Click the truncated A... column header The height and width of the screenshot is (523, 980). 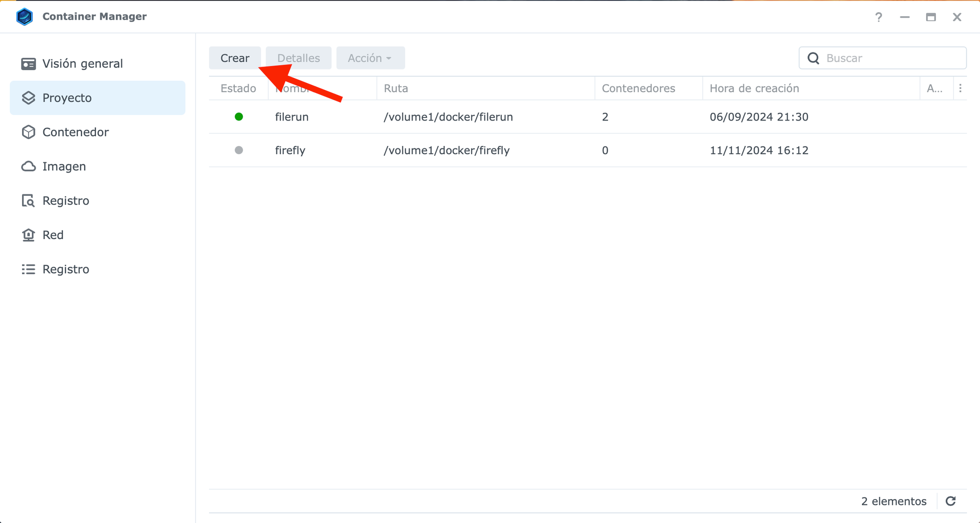(x=936, y=88)
